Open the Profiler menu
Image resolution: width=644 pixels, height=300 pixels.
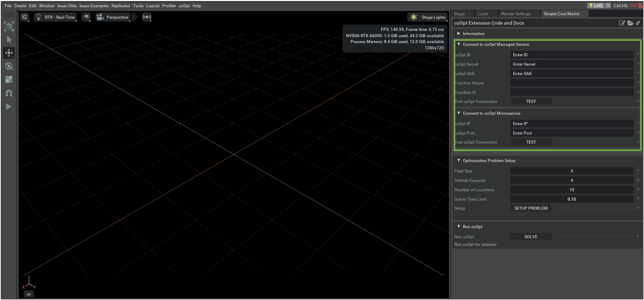point(169,6)
